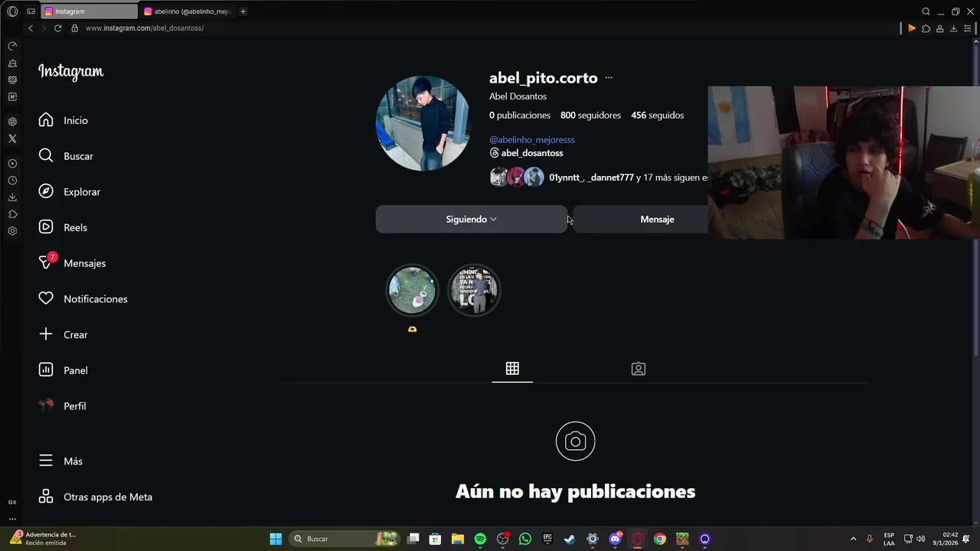Screen dimensions: 980x551
Task: Go to Reels in Instagram sidebar
Action: (x=63, y=227)
